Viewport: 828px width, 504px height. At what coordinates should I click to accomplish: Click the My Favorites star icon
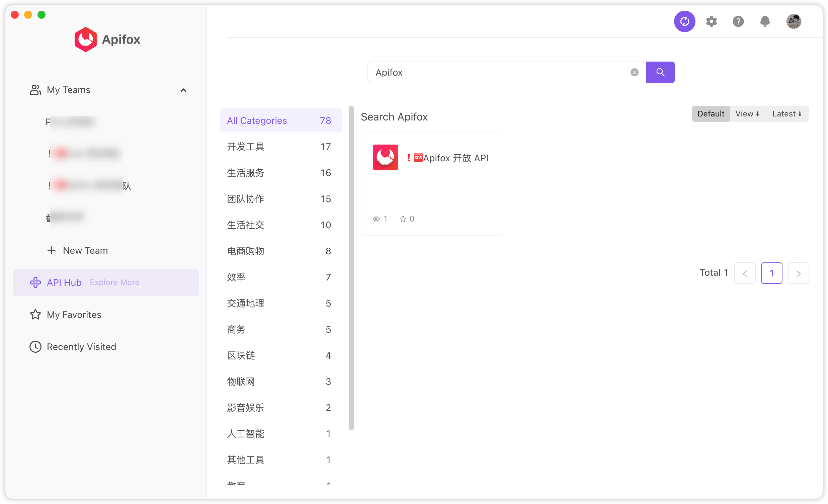(35, 315)
